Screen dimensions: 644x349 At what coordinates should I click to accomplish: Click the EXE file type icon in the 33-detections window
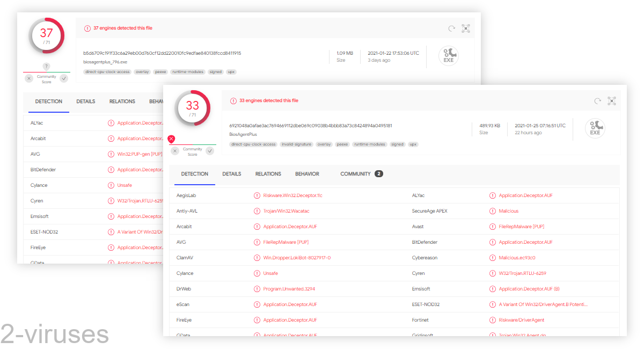click(595, 128)
